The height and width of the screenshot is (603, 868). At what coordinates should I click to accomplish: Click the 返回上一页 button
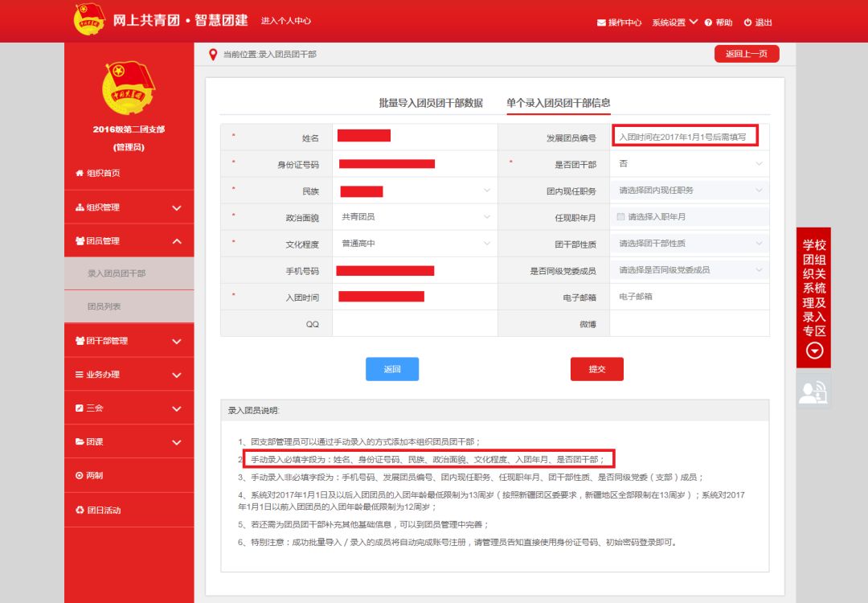[x=747, y=55]
